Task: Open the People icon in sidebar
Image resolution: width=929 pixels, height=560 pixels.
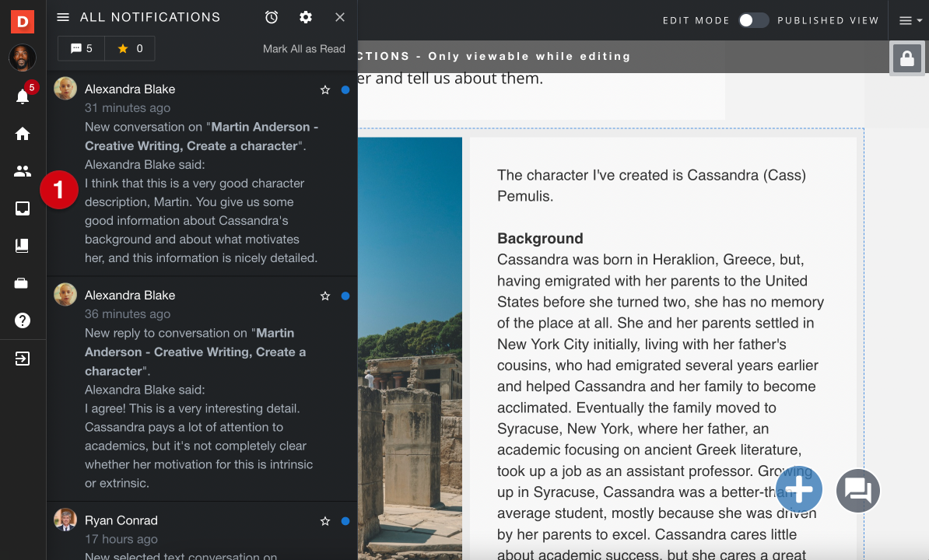Action: (x=23, y=171)
